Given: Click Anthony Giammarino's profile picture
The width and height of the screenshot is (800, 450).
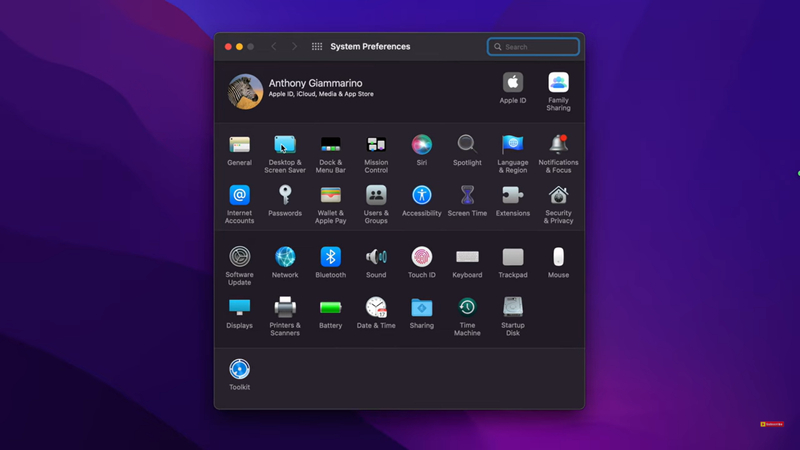Looking at the screenshot, I should (x=245, y=91).
